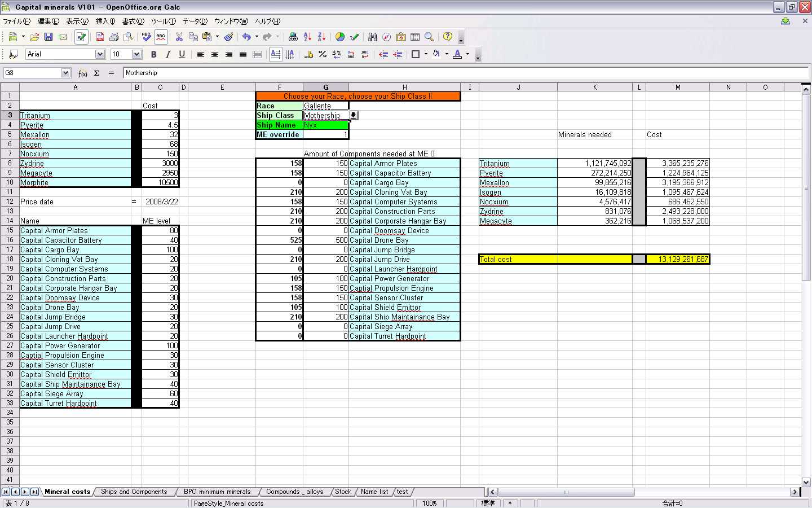Print the file directly

(114, 37)
